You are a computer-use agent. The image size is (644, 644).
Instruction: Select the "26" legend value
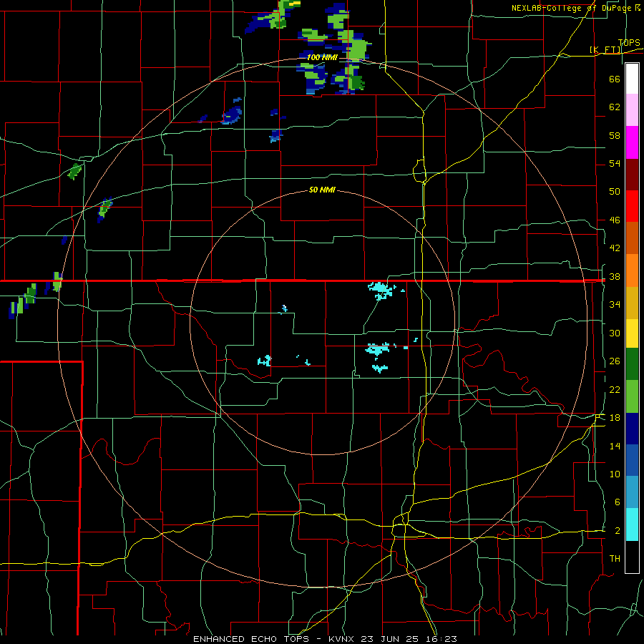coord(615,361)
